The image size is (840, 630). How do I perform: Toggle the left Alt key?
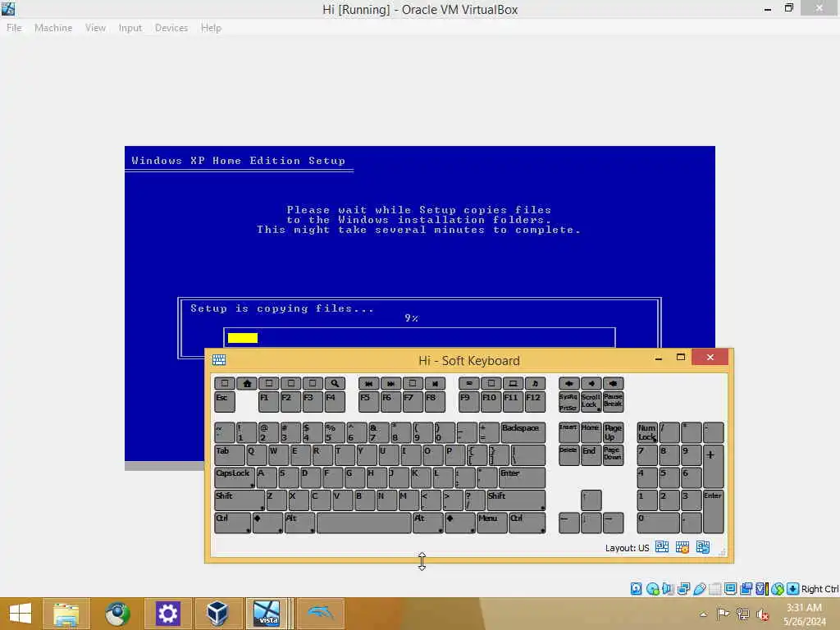pos(299,523)
